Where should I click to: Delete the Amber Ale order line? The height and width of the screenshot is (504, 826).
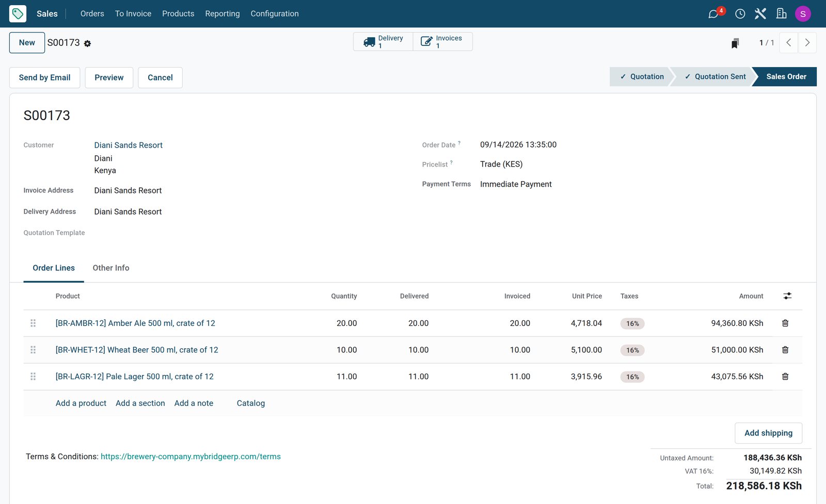click(785, 323)
